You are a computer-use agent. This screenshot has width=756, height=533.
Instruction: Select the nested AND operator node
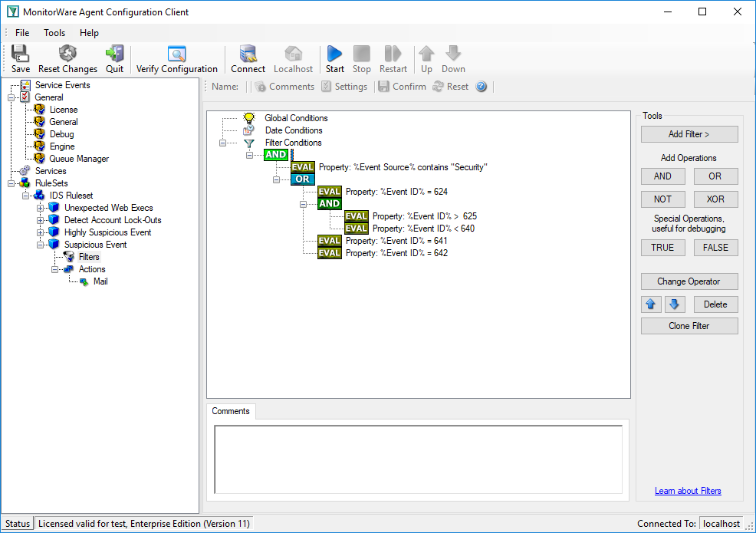pyautogui.click(x=329, y=204)
